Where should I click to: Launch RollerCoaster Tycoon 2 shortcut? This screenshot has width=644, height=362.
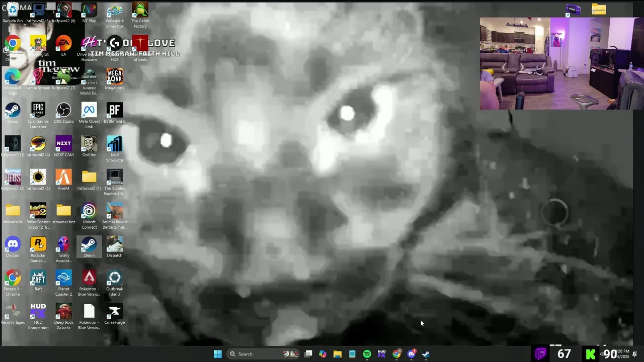(x=38, y=217)
